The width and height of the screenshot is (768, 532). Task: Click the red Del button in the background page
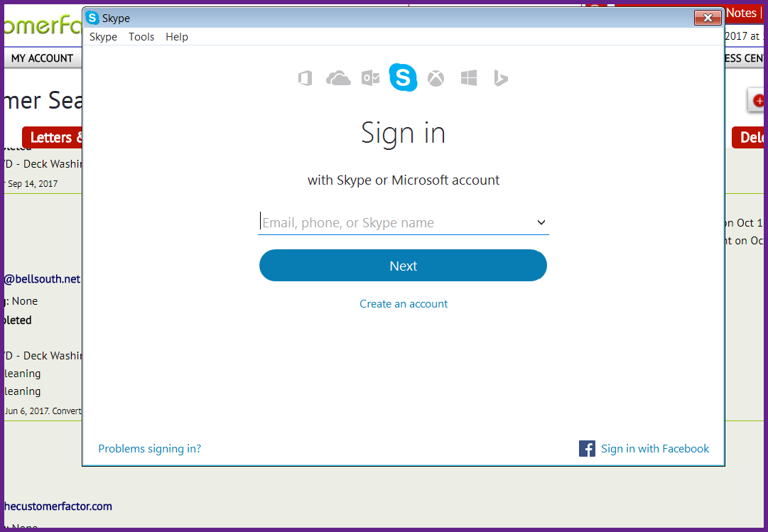750,137
